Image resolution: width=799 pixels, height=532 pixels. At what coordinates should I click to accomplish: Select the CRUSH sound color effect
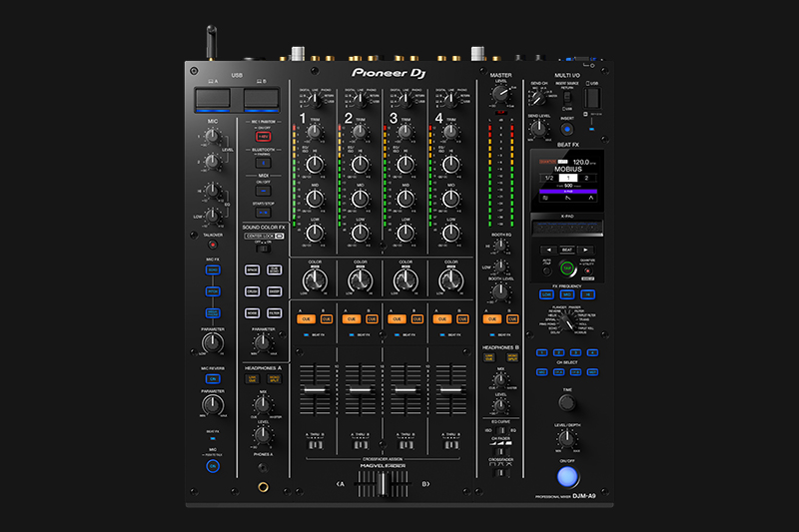(x=253, y=291)
